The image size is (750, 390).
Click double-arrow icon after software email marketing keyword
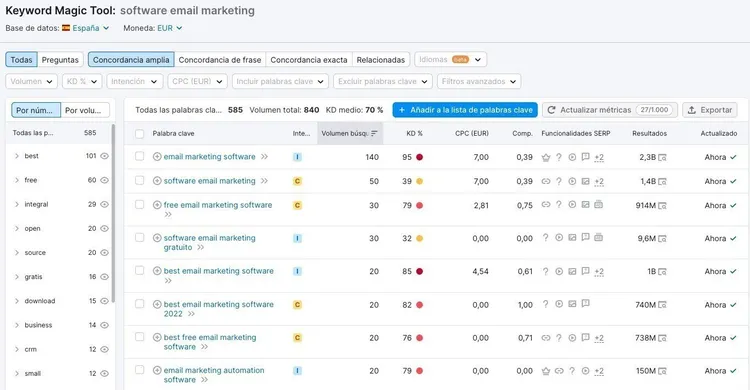pyautogui.click(x=265, y=181)
